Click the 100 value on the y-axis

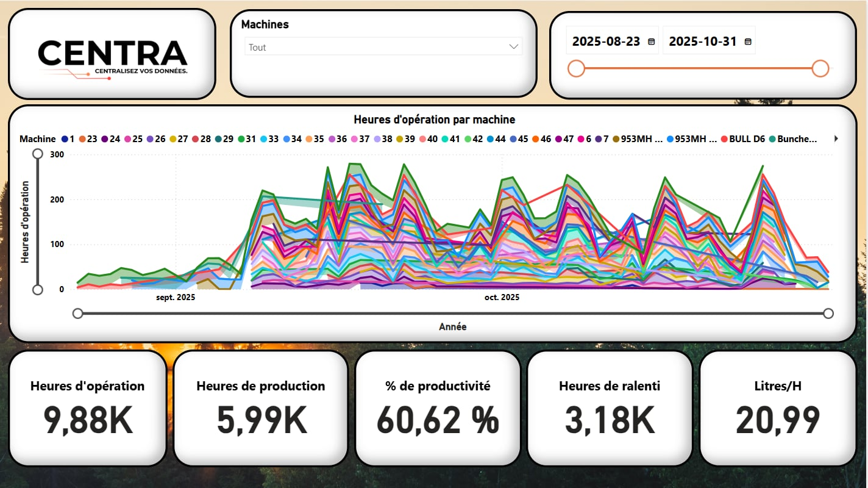pos(57,245)
